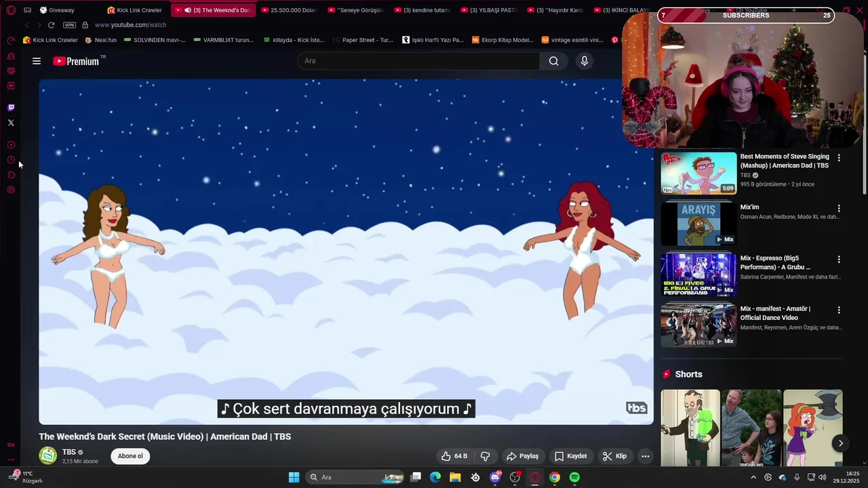Open the Mix'im playlist thumbnail
The width and height of the screenshot is (868, 488).
pyautogui.click(x=698, y=224)
